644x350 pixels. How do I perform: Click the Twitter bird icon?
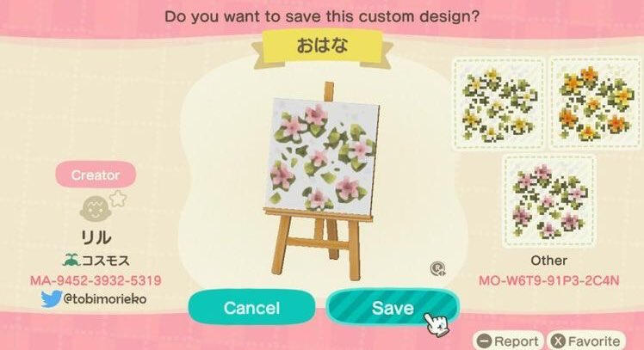(x=51, y=299)
